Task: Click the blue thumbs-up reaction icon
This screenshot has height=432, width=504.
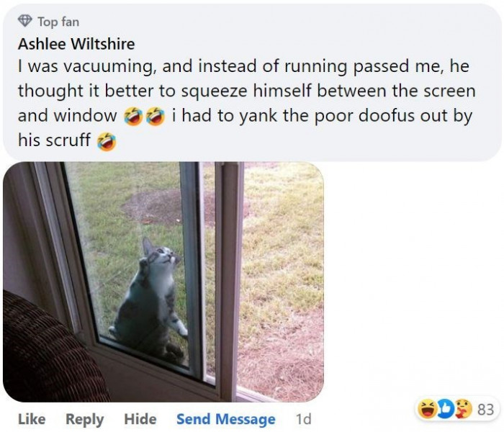Action: point(445,409)
